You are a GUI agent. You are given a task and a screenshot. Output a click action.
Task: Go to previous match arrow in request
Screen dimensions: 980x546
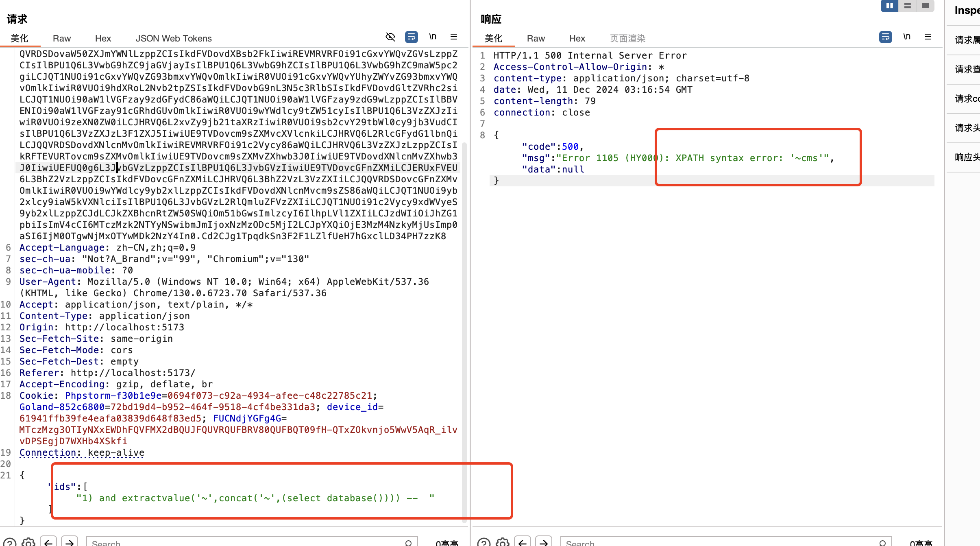click(48, 542)
